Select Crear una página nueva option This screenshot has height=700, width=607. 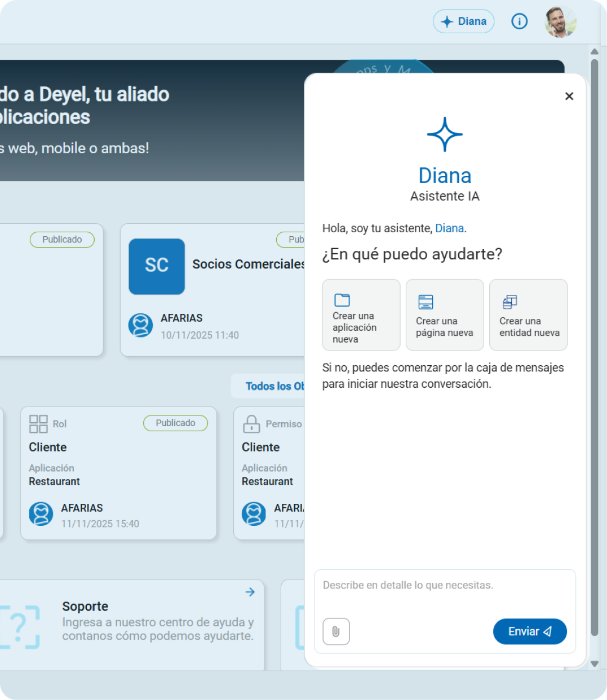[x=445, y=315]
